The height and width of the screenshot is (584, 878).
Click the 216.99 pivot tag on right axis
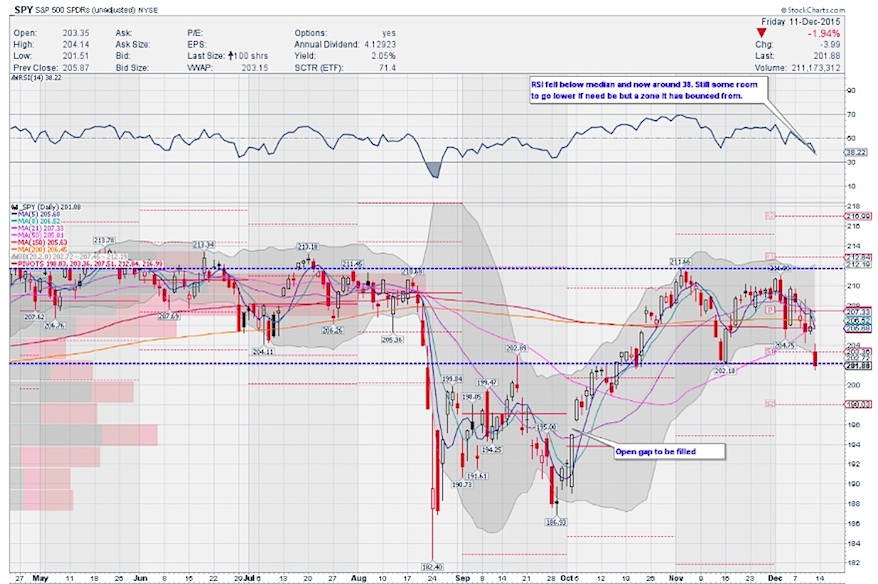pos(857,216)
